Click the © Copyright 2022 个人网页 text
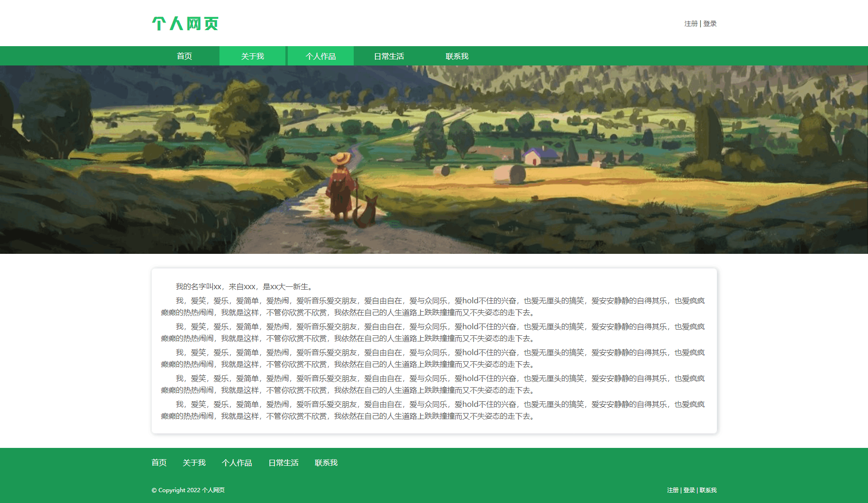868x503 pixels. click(188, 490)
